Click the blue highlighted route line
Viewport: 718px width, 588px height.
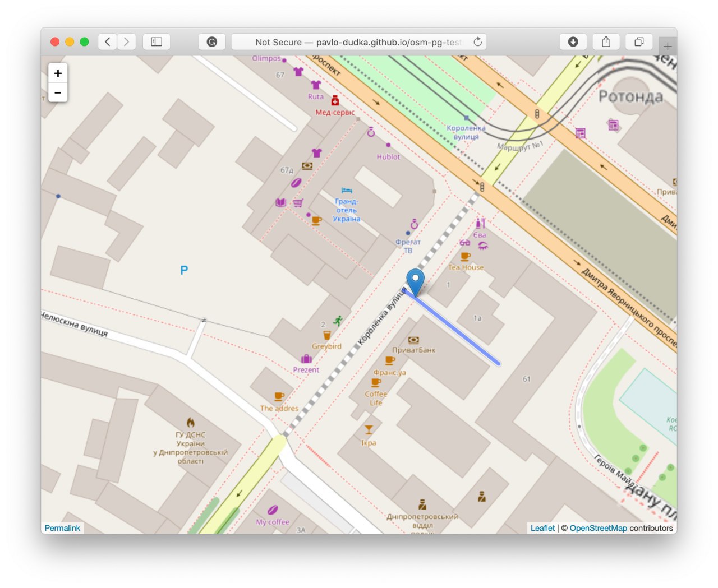pyautogui.click(x=457, y=329)
